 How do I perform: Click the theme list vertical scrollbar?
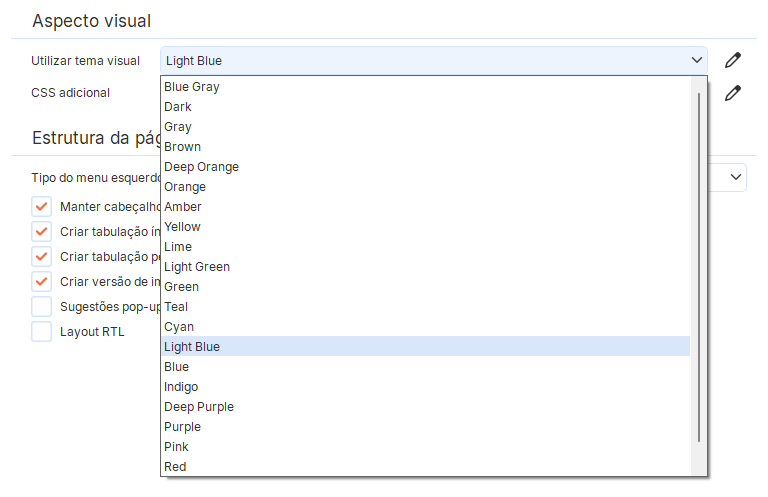(699, 266)
